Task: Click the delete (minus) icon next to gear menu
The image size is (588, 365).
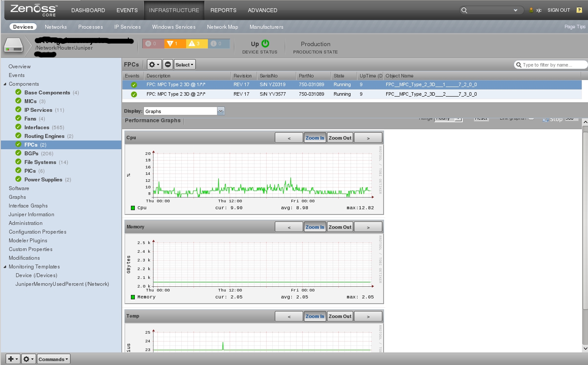Action: click(x=167, y=64)
